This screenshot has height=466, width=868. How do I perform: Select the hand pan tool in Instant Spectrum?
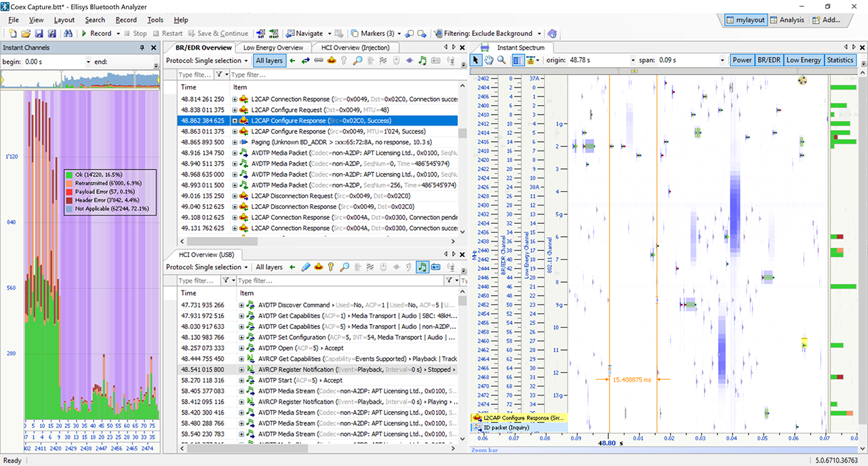click(x=489, y=60)
